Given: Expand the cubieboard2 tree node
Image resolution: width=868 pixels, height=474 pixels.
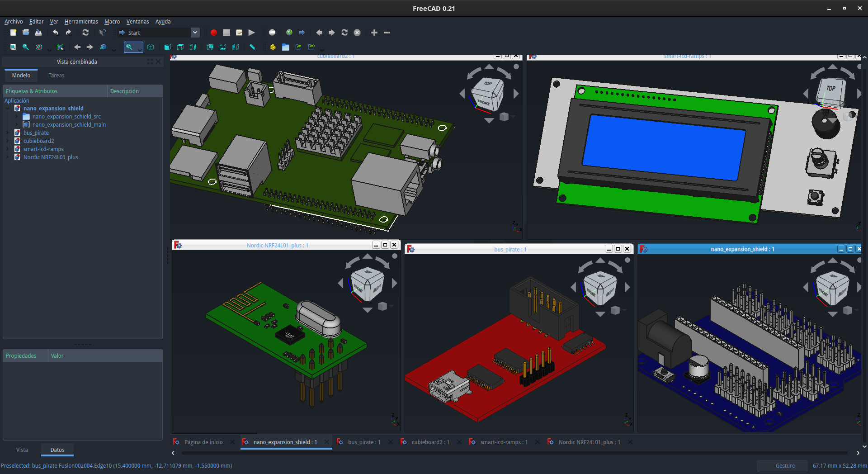Looking at the screenshot, I should 8,141.
